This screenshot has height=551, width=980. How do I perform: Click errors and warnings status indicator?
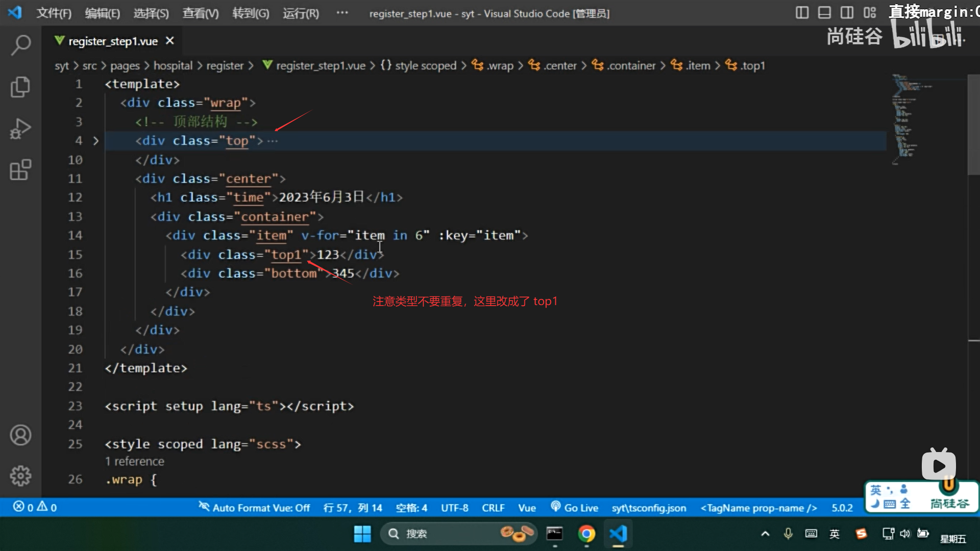(x=35, y=508)
